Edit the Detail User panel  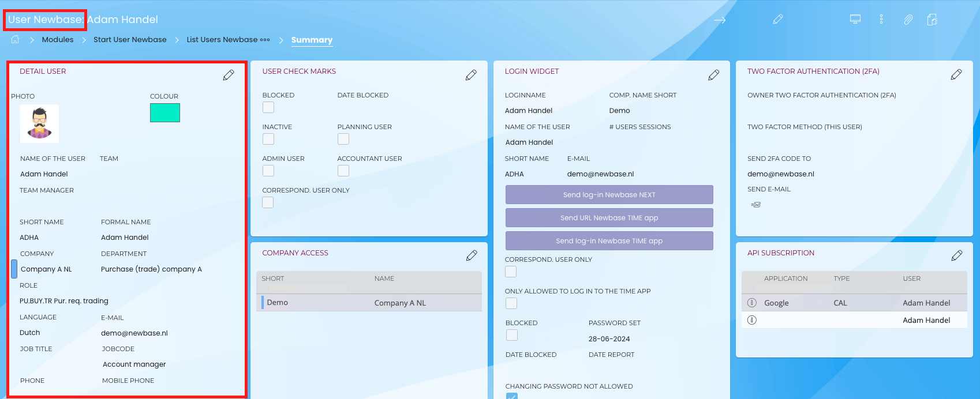[229, 75]
